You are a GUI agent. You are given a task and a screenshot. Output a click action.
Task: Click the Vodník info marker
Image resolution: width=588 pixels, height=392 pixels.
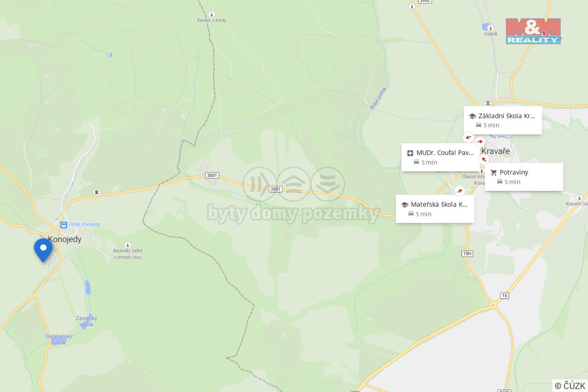pyautogui.click(x=490, y=28)
